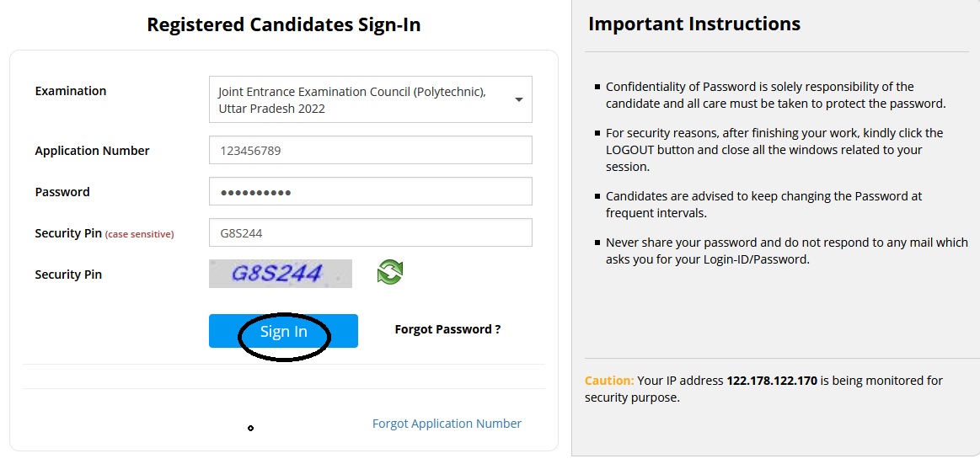
Task: Open the Joint Entrance Examination Council selection box
Action: 371,99
